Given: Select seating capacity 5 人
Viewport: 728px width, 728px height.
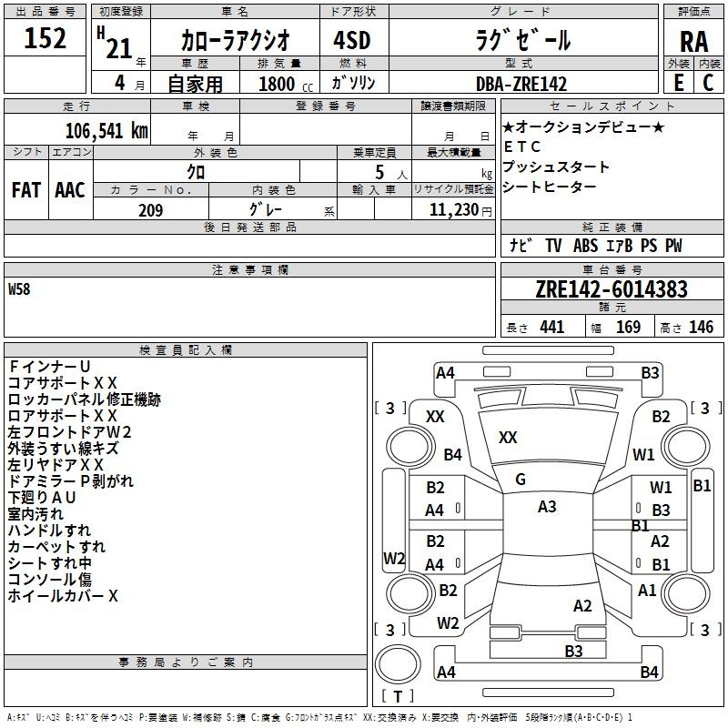Looking at the screenshot, I should coord(390,173).
